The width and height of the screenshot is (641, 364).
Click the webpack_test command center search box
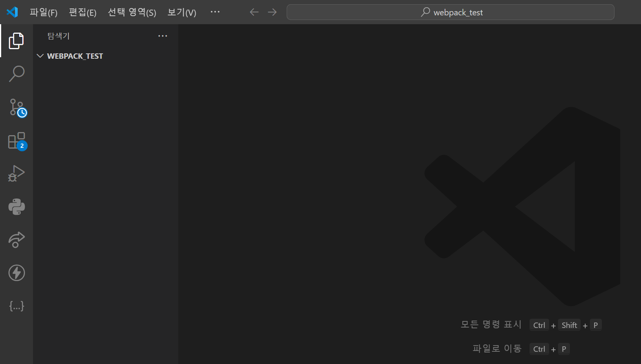coord(450,12)
